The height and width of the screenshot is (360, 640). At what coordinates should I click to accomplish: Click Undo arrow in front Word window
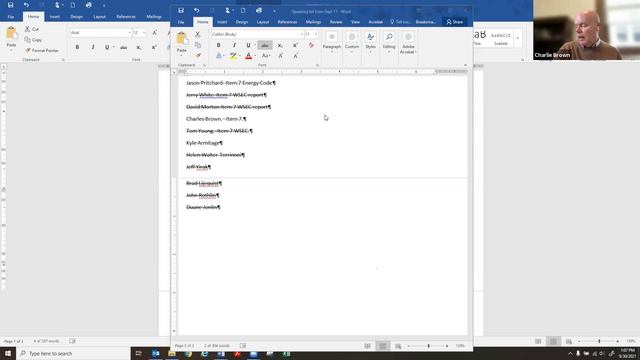[x=197, y=11]
